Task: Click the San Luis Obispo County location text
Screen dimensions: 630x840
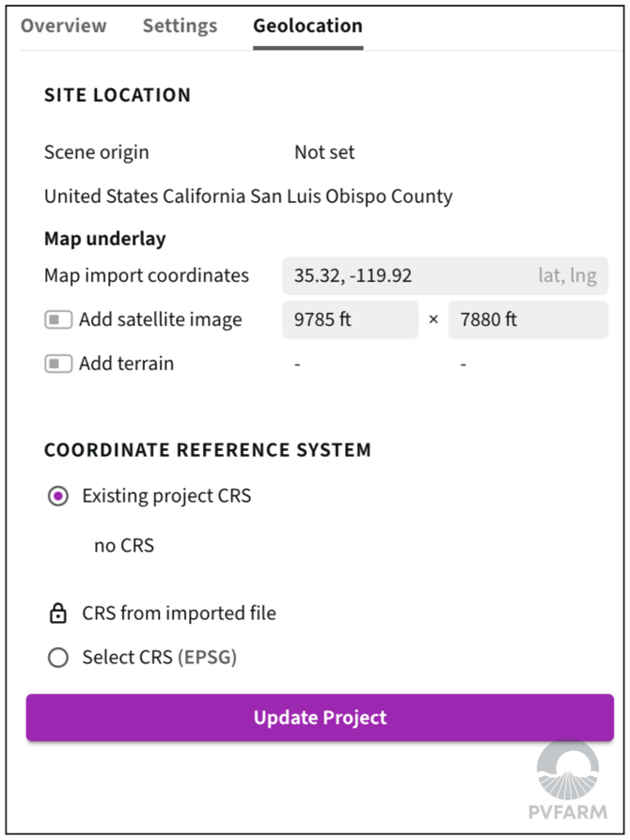Action: 248,197
